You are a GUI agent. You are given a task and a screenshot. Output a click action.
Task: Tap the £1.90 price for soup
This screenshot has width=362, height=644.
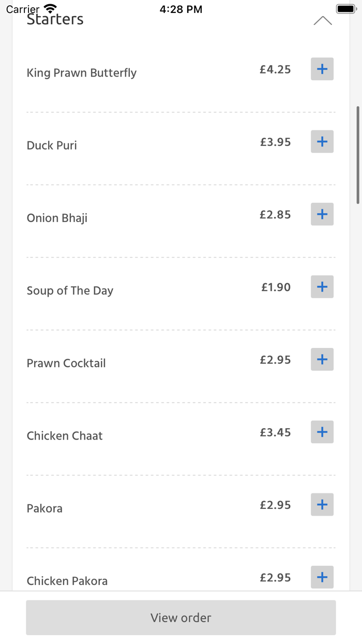(276, 287)
